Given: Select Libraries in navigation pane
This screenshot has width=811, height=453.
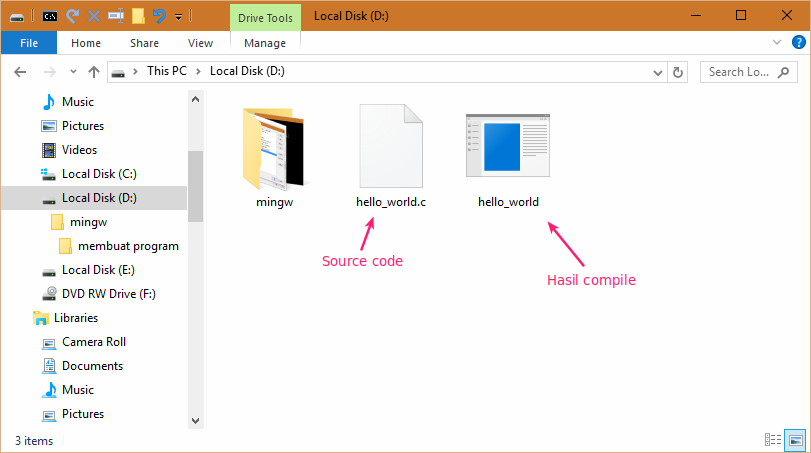Looking at the screenshot, I should [76, 318].
